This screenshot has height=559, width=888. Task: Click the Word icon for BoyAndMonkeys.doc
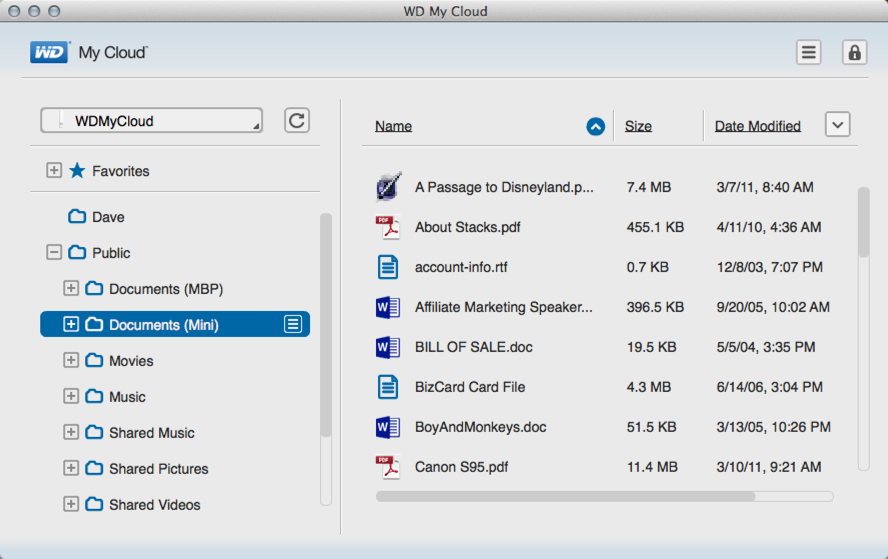388,427
